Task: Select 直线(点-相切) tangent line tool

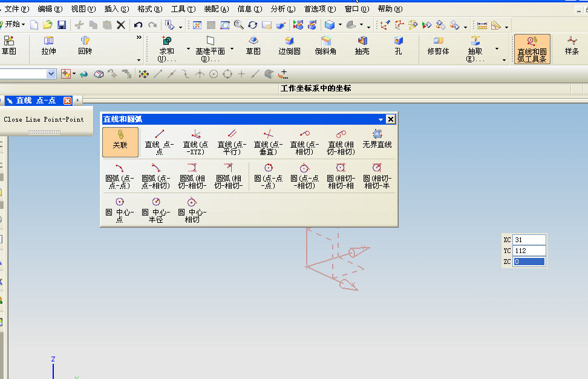Action: pos(304,142)
